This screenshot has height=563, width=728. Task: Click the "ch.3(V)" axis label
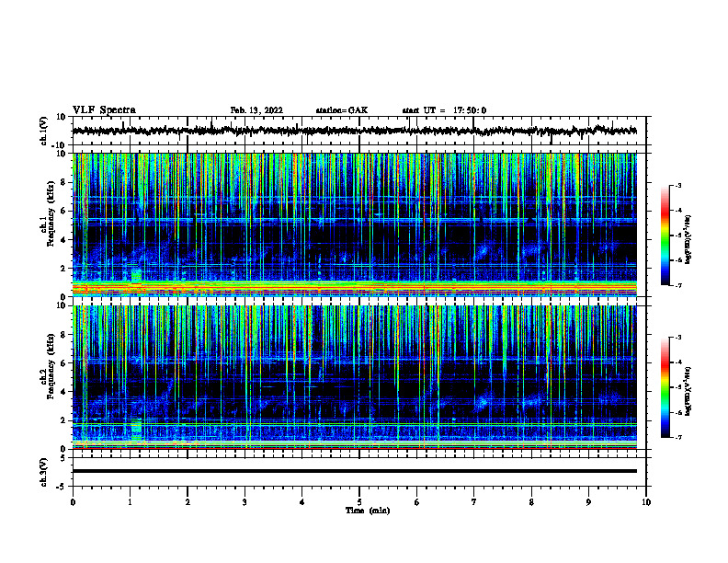44,473
